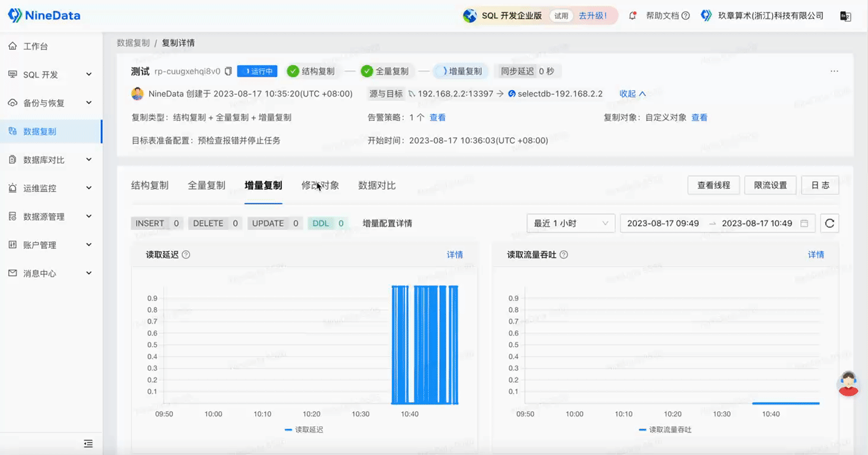Click the 限流设置 button
Screen dimensions: 868x455
[770, 185]
